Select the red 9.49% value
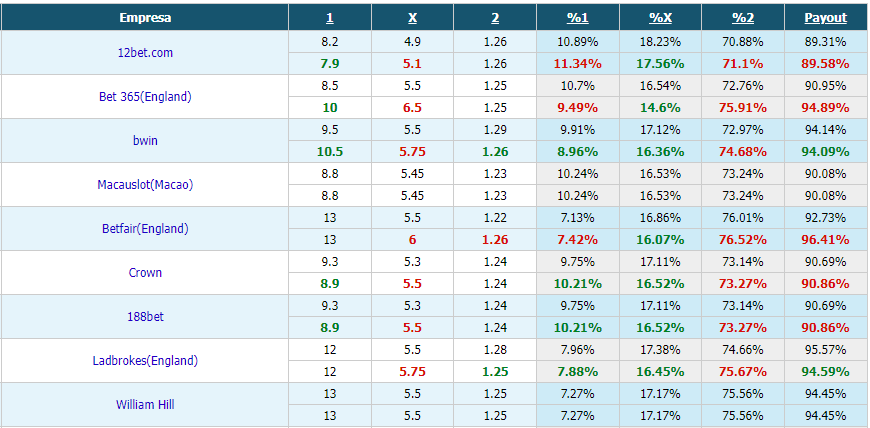The height and width of the screenshot is (428, 870). 578,108
